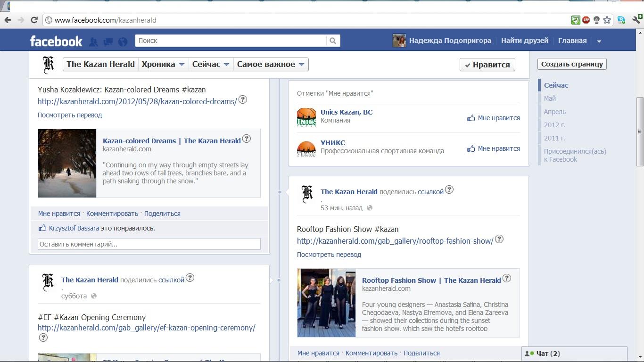Click Поделиться on Kazan-colored Dreams post

coord(162,214)
